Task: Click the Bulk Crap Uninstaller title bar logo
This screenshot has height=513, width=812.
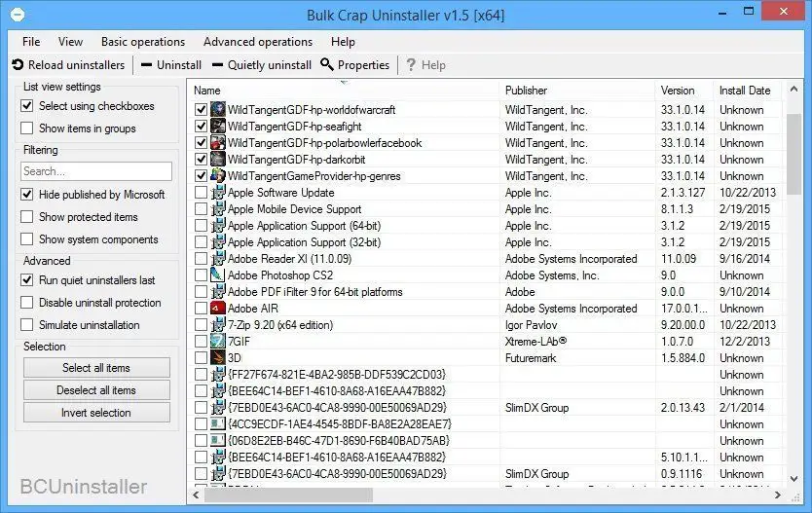Action: [x=18, y=14]
